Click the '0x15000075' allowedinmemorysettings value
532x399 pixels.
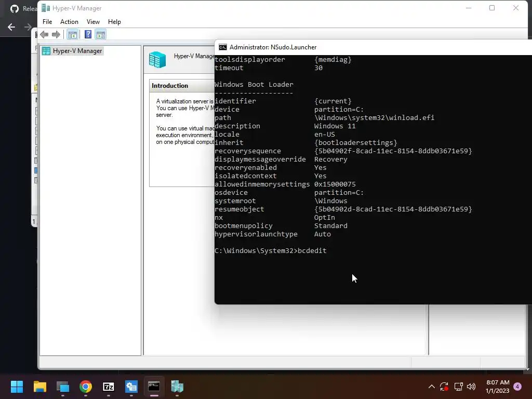click(x=335, y=184)
